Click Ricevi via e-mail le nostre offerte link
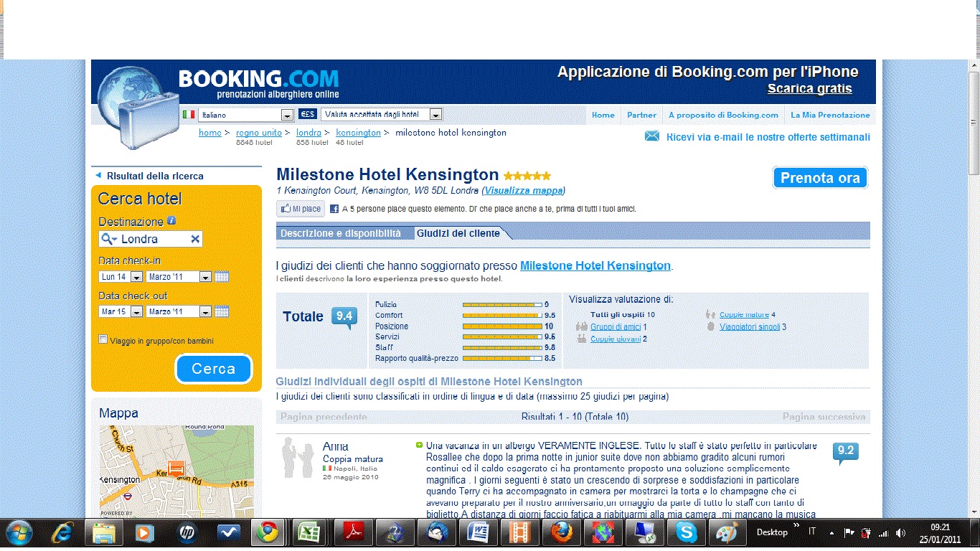Image resolution: width=980 pixels, height=551 pixels. coord(768,137)
